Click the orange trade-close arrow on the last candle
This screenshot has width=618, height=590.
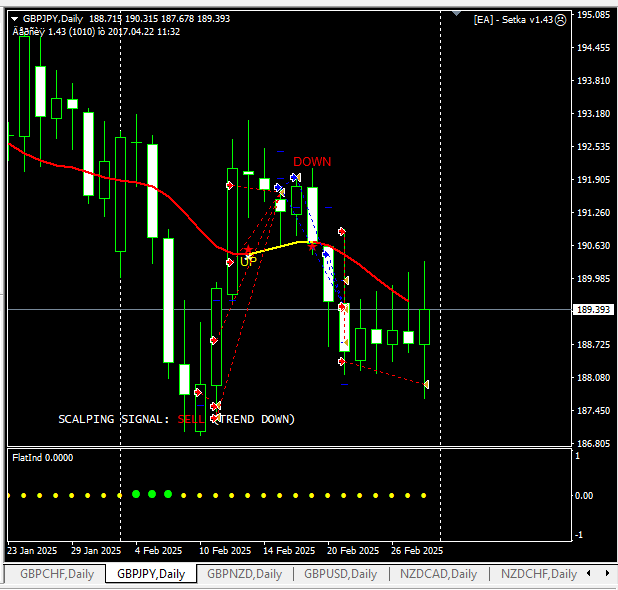point(426,384)
